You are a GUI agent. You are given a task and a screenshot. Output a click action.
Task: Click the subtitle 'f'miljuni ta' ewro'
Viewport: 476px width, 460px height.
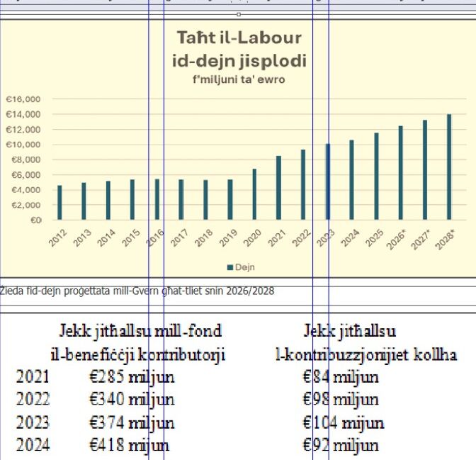click(x=239, y=79)
